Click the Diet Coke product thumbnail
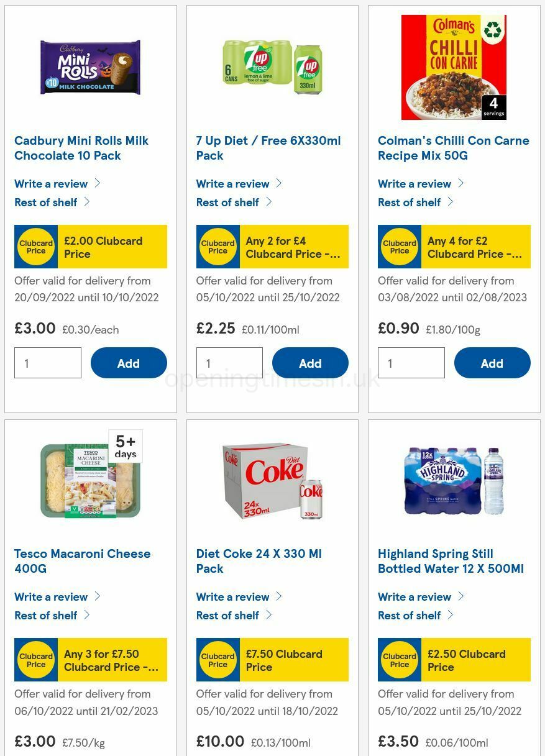 tap(272, 481)
